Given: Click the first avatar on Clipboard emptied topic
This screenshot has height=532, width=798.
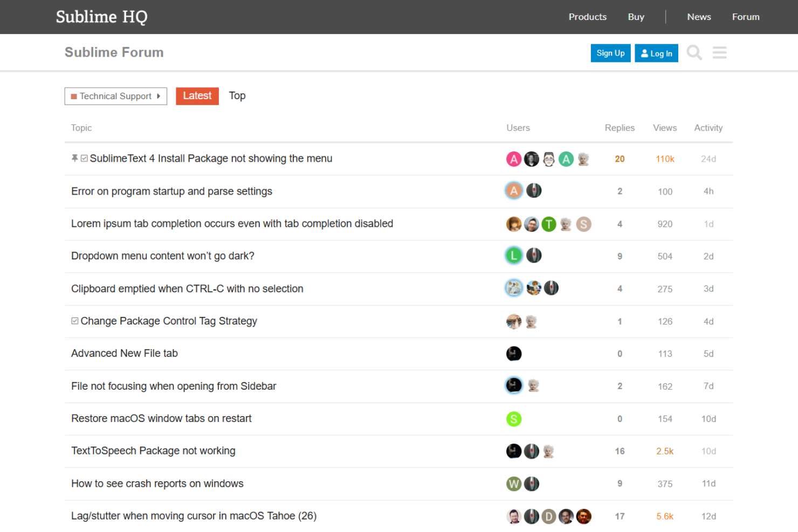Looking at the screenshot, I should click(514, 288).
